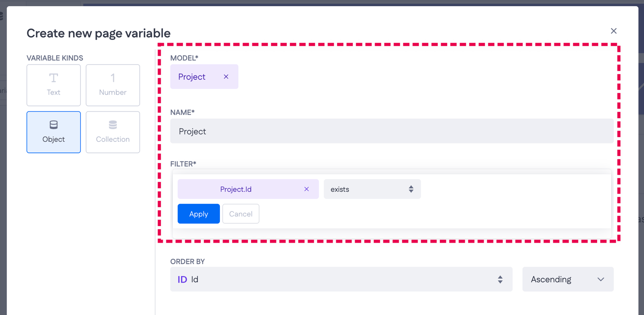Choose the Number variable kind
The width and height of the screenshot is (644, 315).
113,85
